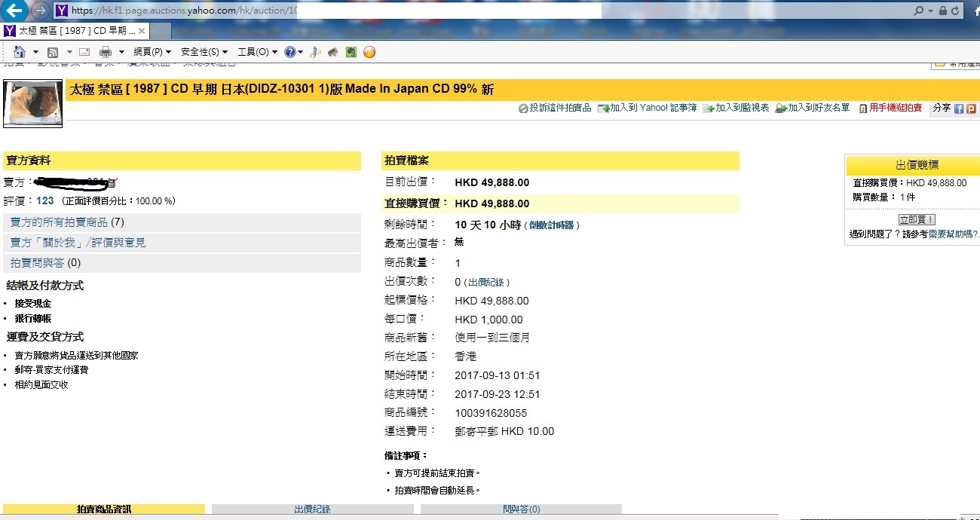Click the 出價紀錄 link beside bid count
This screenshot has height=520, width=980.
coord(487,283)
